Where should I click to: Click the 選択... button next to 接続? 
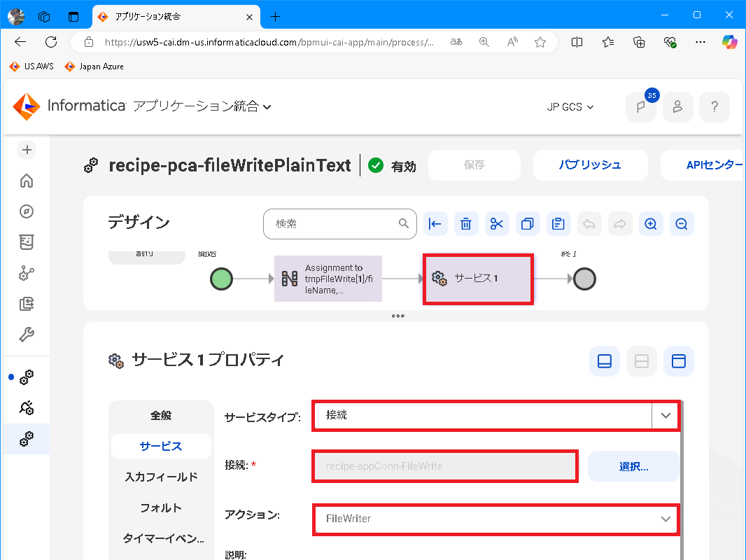click(634, 466)
